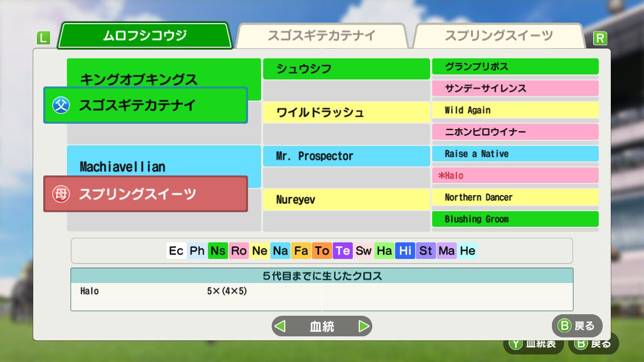This screenshot has width=644, height=362.
Task: Switch to the スゴスギテカテナイ tab
Action: tap(321, 36)
